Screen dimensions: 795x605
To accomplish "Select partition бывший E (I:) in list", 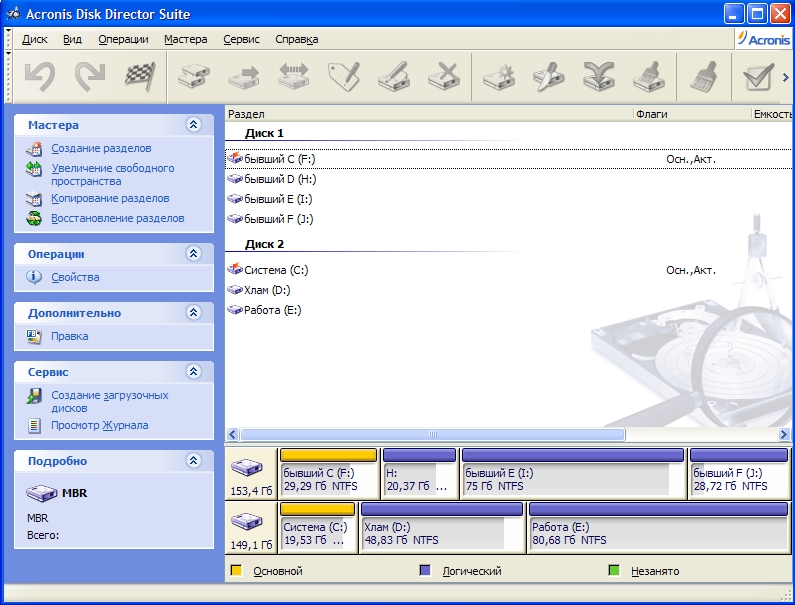I will (508, 199).
